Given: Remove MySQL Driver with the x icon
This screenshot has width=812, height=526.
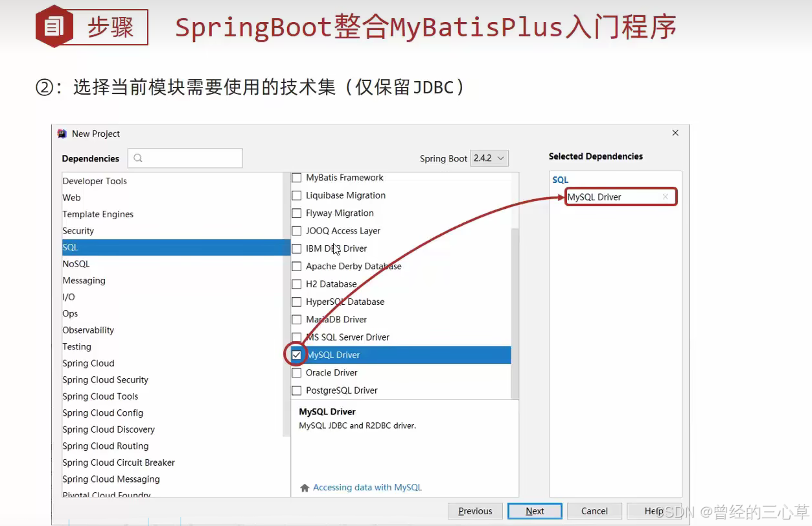Looking at the screenshot, I should (665, 197).
